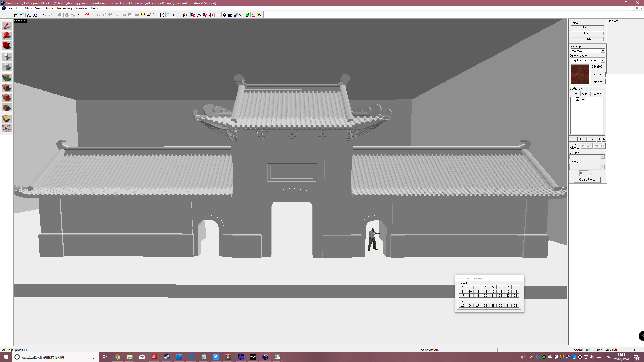The width and height of the screenshot is (644, 362).
Task: Toggle the nodraw texture toolbar icon
Action: coord(253,15)
